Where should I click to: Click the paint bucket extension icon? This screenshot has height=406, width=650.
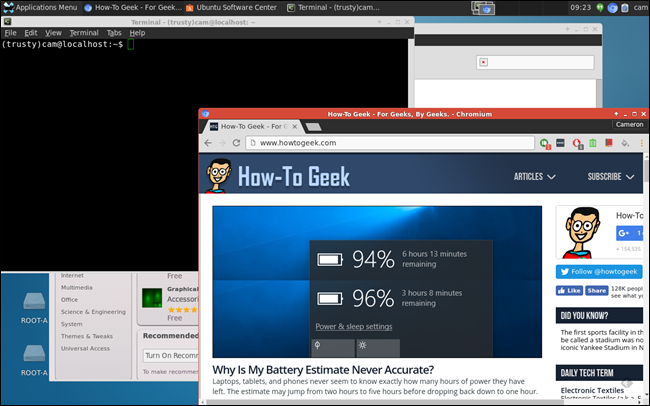pos(625,143)
